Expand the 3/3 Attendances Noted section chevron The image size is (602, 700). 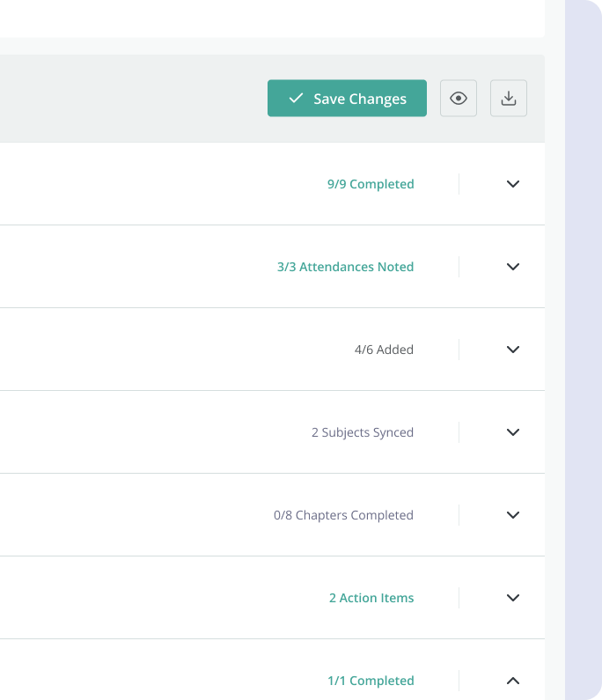click(x=514, y=267)
